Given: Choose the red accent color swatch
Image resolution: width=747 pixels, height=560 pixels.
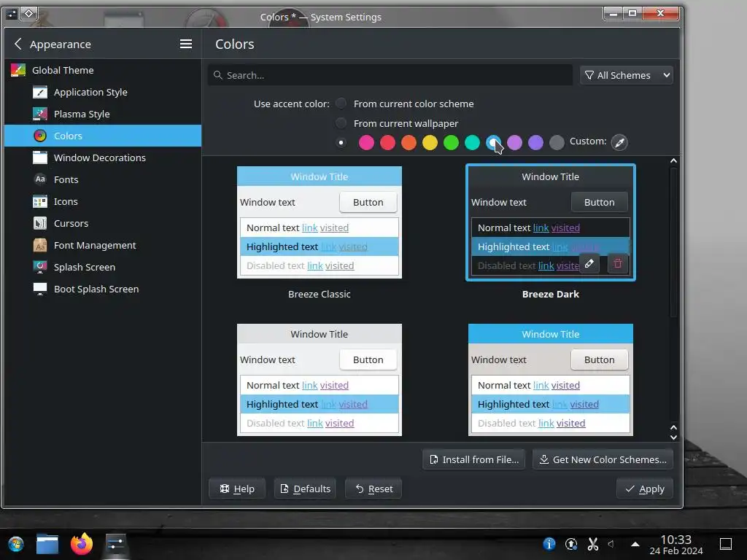Looking at the screenshot, I should [387, 142].
